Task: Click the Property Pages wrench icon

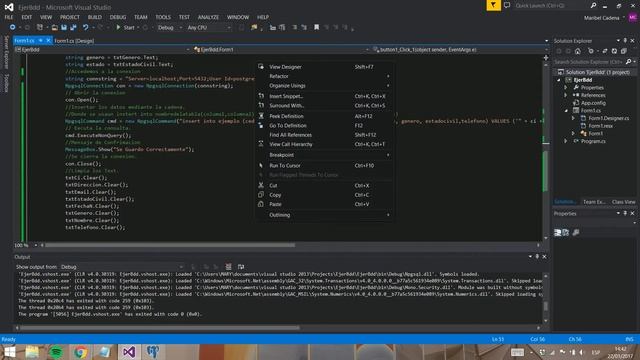Action: click(x=576, y=232)
